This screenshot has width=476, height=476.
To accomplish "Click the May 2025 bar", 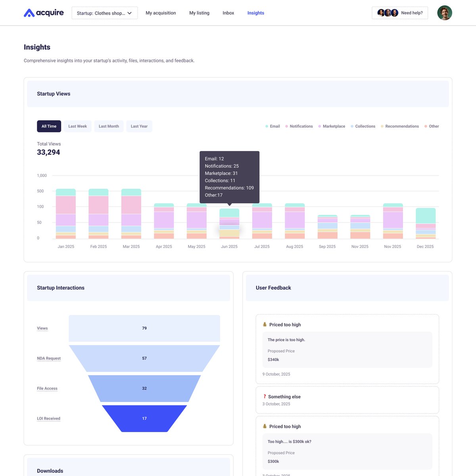I will 197,221.
